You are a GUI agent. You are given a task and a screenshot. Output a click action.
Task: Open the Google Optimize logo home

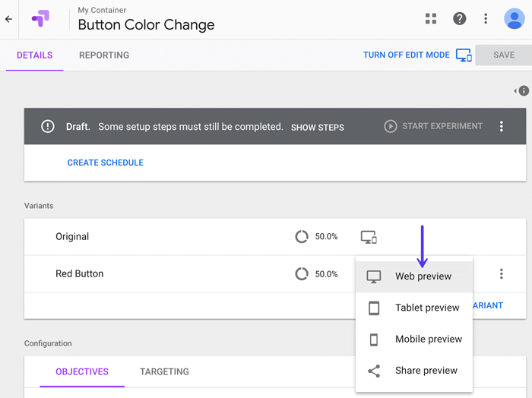pos(41,19)
